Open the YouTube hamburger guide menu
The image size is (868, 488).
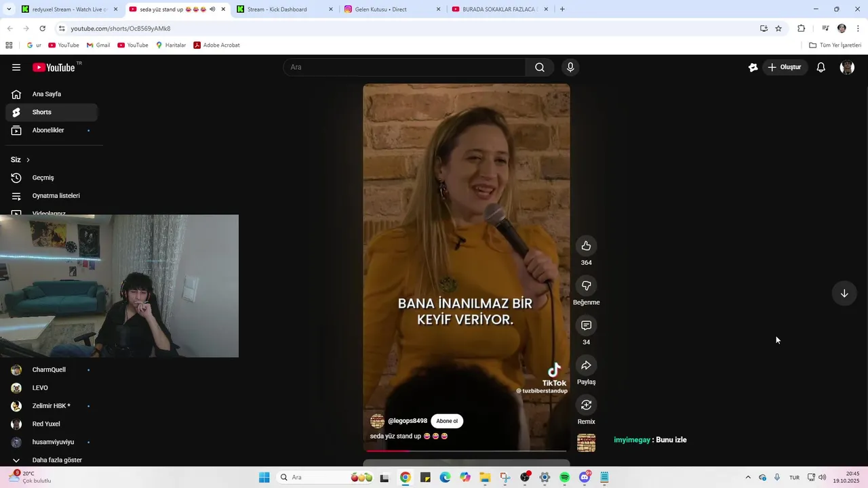click(x=16, y=67)
